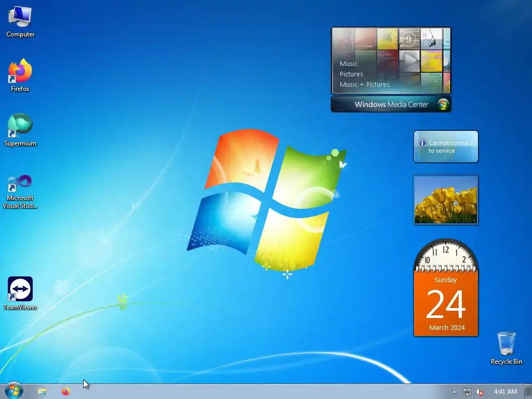Click the yellow tulips slideshow picture
This screenshot has height=399, width=532.
[x=446, y=200]
